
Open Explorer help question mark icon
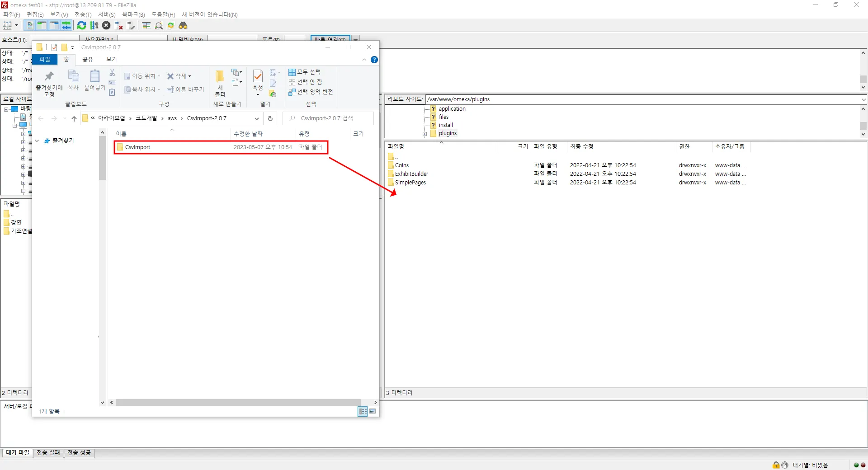click(374, 60)
